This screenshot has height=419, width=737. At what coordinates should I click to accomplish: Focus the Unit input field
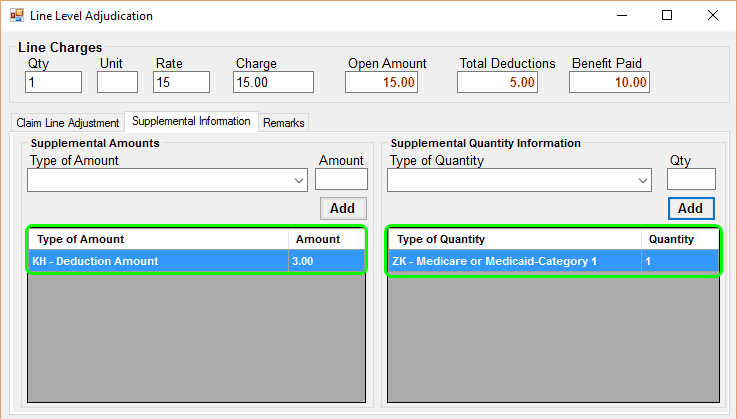tap(117, 82)
